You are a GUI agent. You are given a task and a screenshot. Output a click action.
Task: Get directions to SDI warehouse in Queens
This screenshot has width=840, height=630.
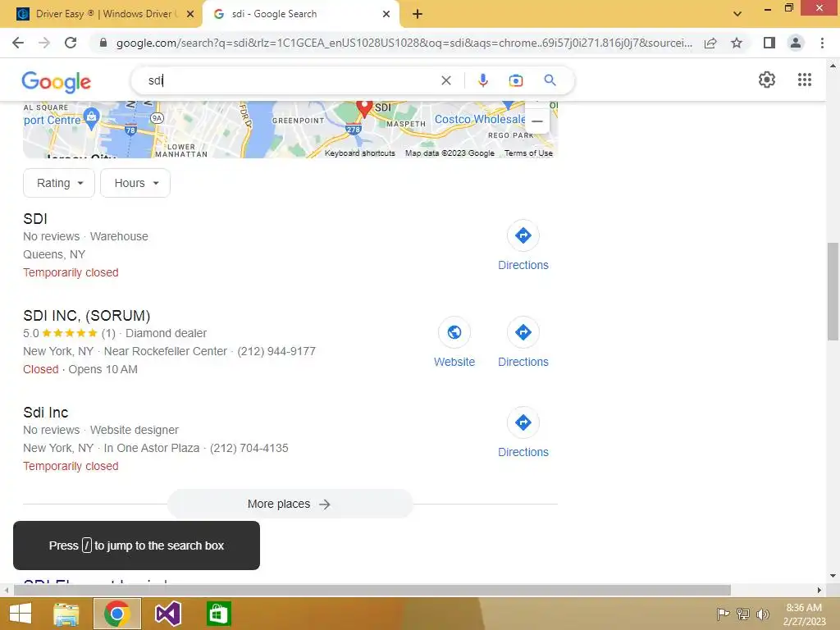click(x=523, y=245)
